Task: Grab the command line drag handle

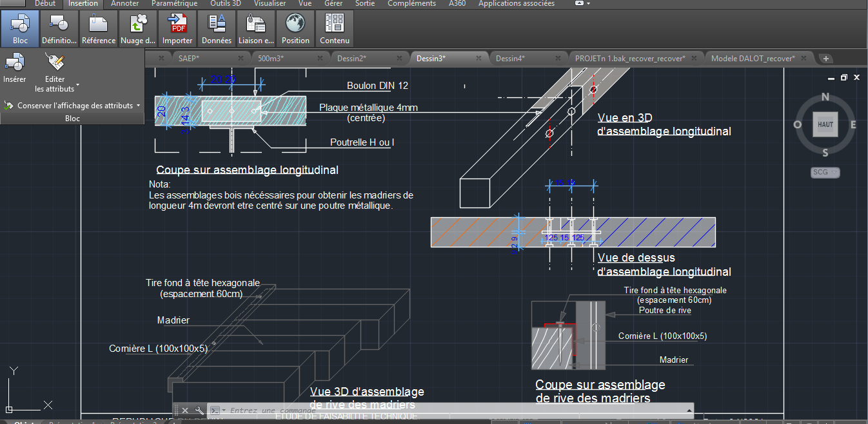Action: click(175, 410)
